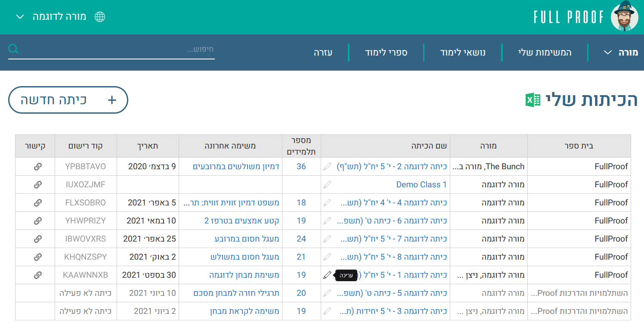
Task: Click link icon in the KAAWNNXB row
Action: pyautogui.click(x=37, y=275)
